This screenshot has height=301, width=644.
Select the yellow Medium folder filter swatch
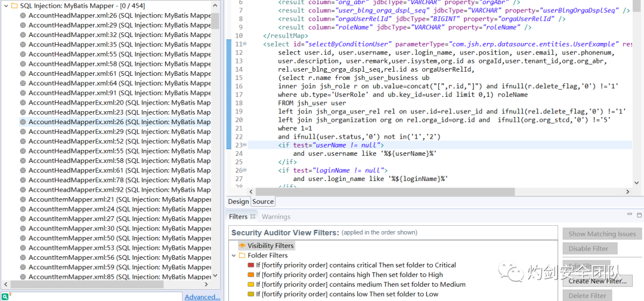pos(251,284)
